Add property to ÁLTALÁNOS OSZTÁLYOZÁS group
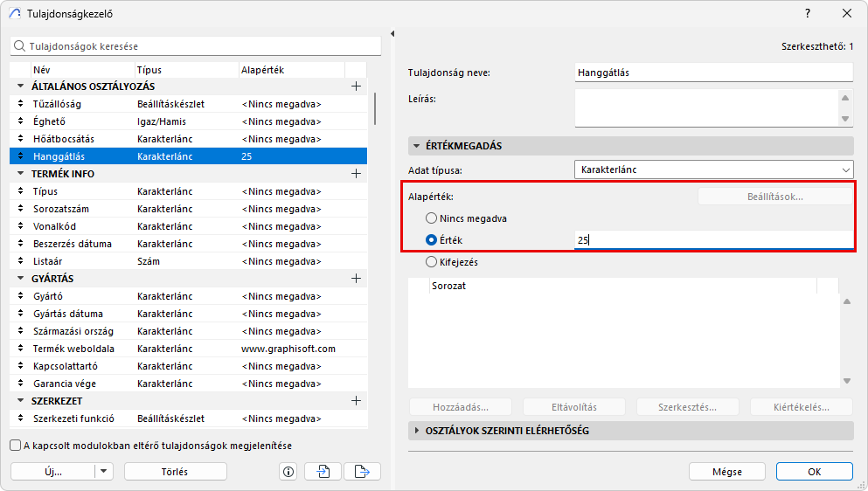This screenshot has width=868, height=491. click(x=356, y=86)
